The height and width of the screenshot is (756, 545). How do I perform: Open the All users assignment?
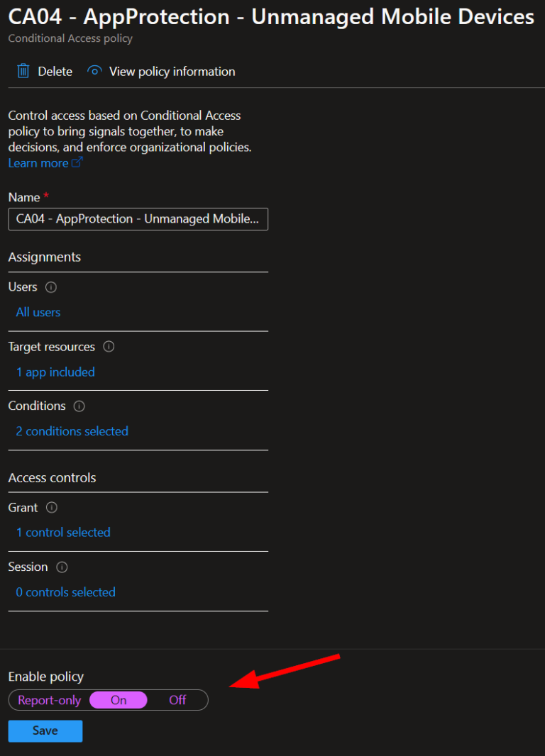(x=38, y=312)
